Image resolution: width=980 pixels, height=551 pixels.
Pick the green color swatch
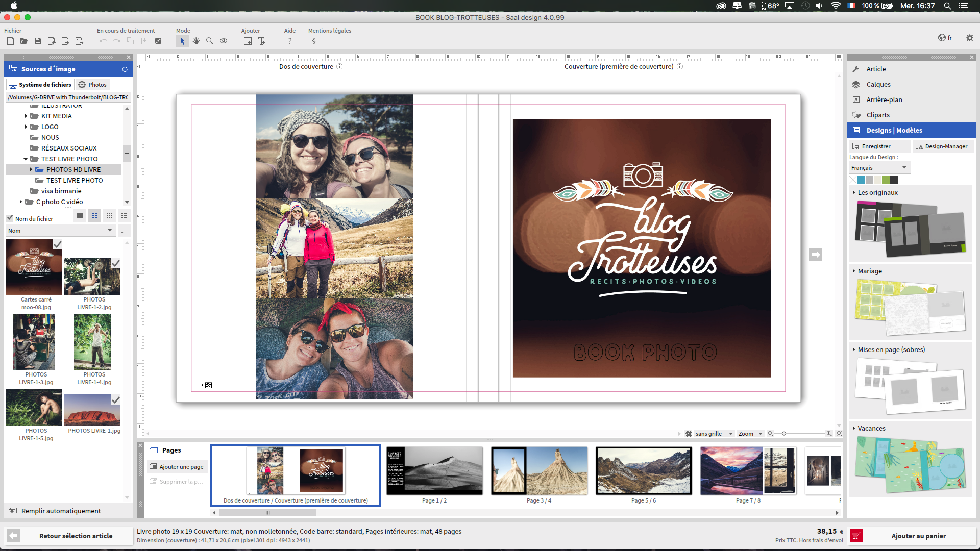(x=886, y=180)
